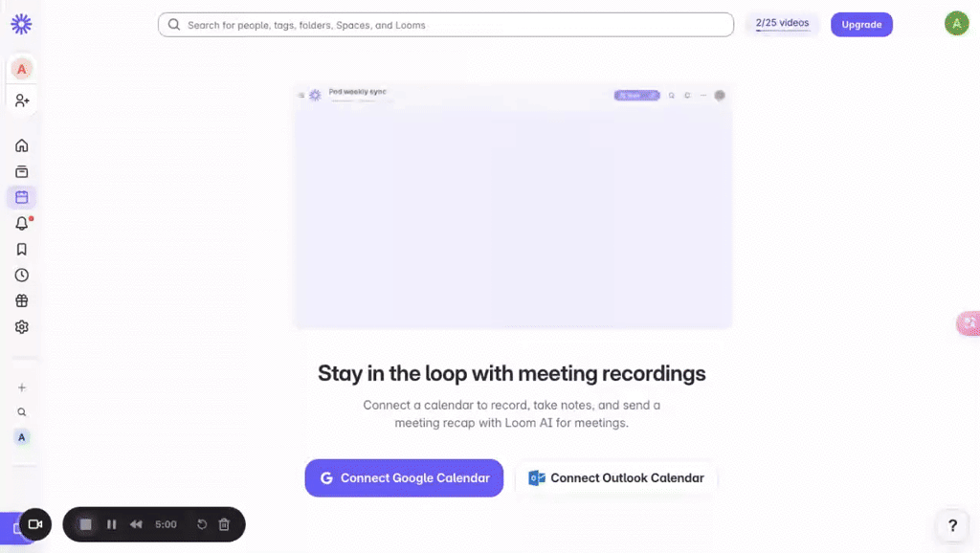
Task: Open the Home icon in sidebar
Action: pyautogui.click(x=22, y=145)
